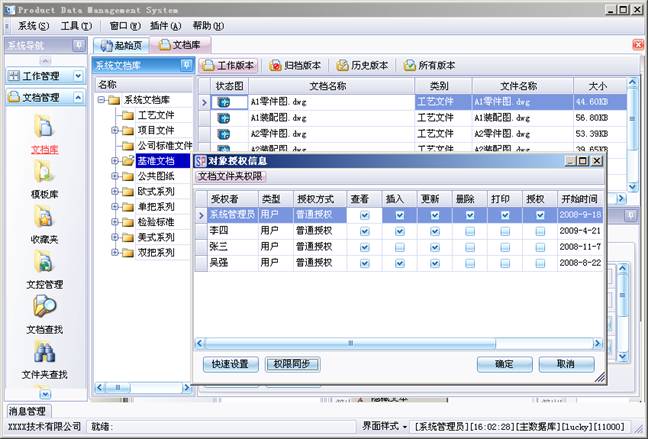Image resolution: width=648 pixels, height=439 pixels.
Task: Toggle 查看 permission for 系统管理员
Action: pos(364,215)
